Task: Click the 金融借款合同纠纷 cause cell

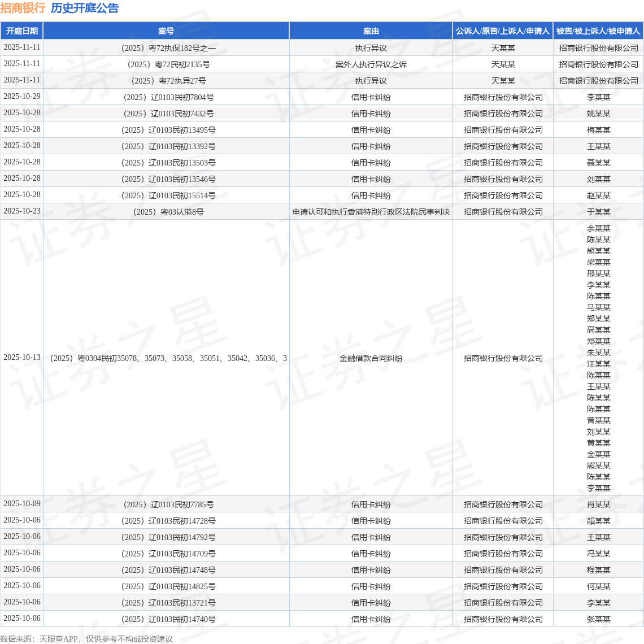Action: [x=371, y=359]
